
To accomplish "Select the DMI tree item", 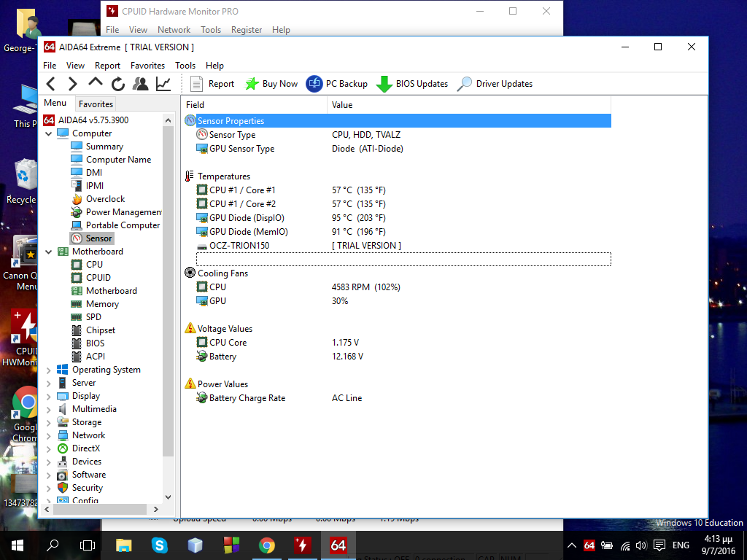I will point(94,172).
